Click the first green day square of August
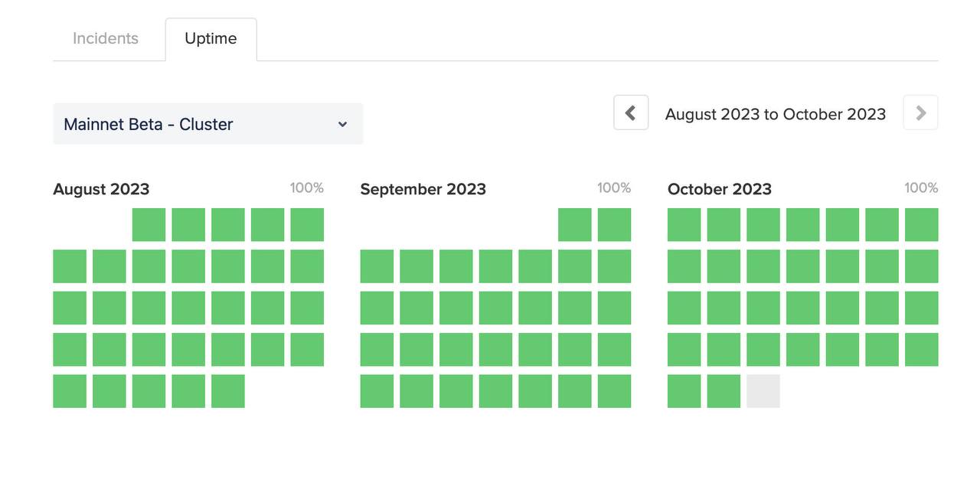This screenshot has height=489, width=980. coord(149,225)
